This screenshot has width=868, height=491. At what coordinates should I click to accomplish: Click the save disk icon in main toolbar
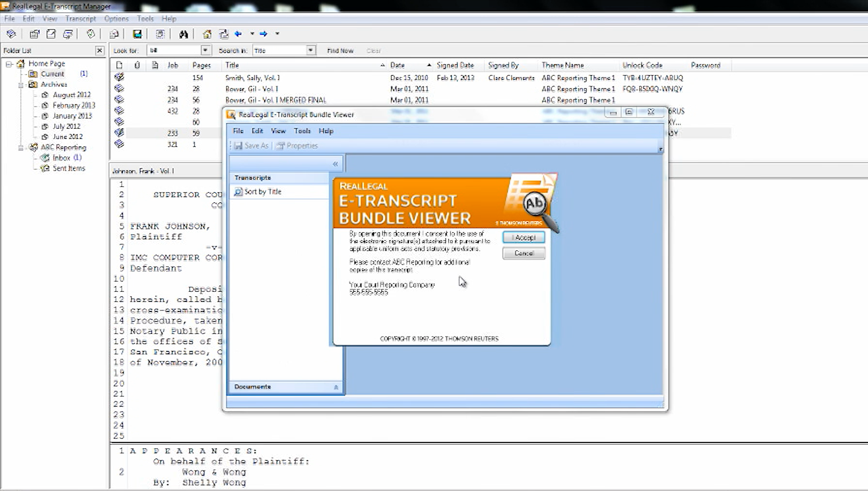pos(137,34)
